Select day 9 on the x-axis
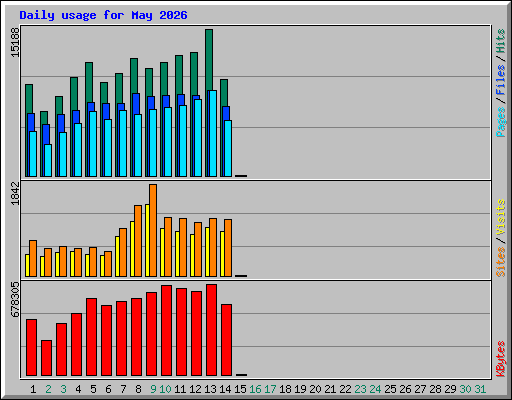 coord(153,389)
